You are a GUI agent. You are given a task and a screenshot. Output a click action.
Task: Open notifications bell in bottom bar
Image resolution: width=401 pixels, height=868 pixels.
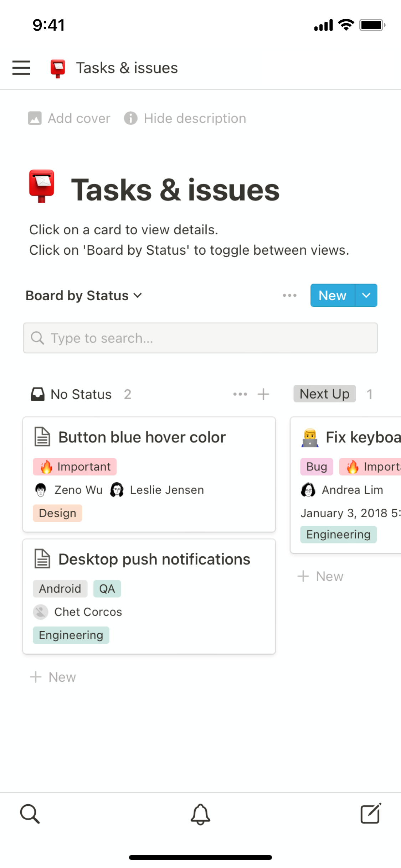(x=200, y=814)
